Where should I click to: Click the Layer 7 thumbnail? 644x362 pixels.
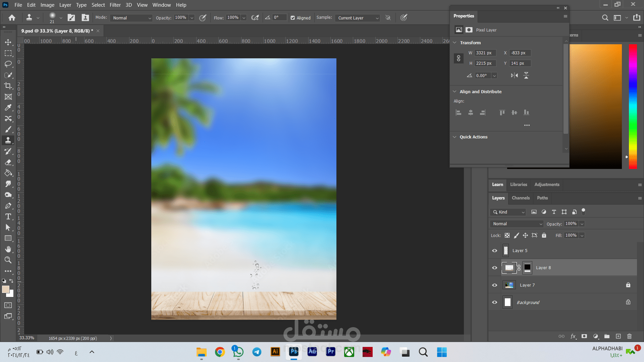[509, 285]
